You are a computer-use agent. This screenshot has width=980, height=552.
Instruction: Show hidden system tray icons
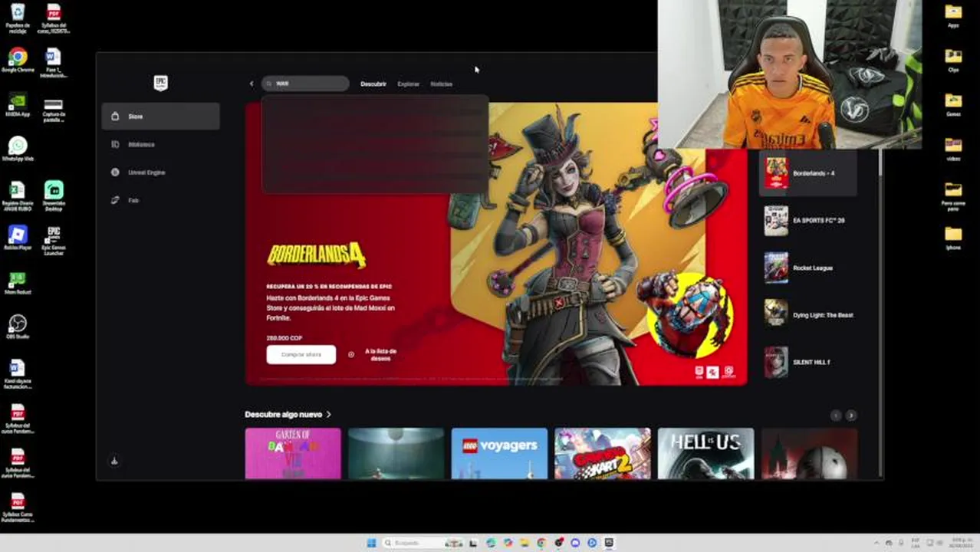pos(877,543)
